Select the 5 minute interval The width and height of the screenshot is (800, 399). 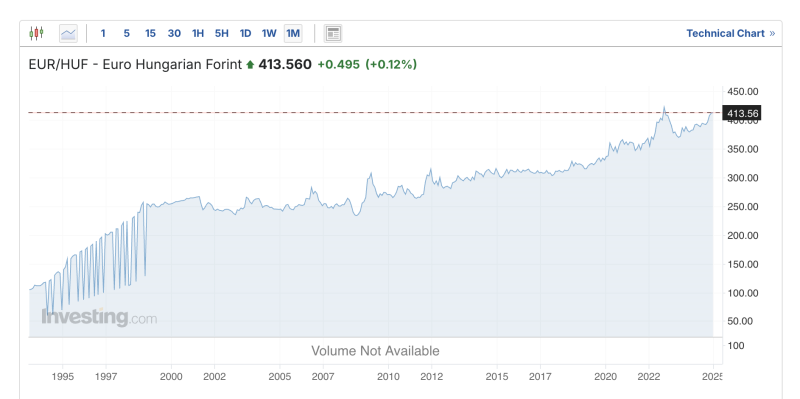point(127,34)
